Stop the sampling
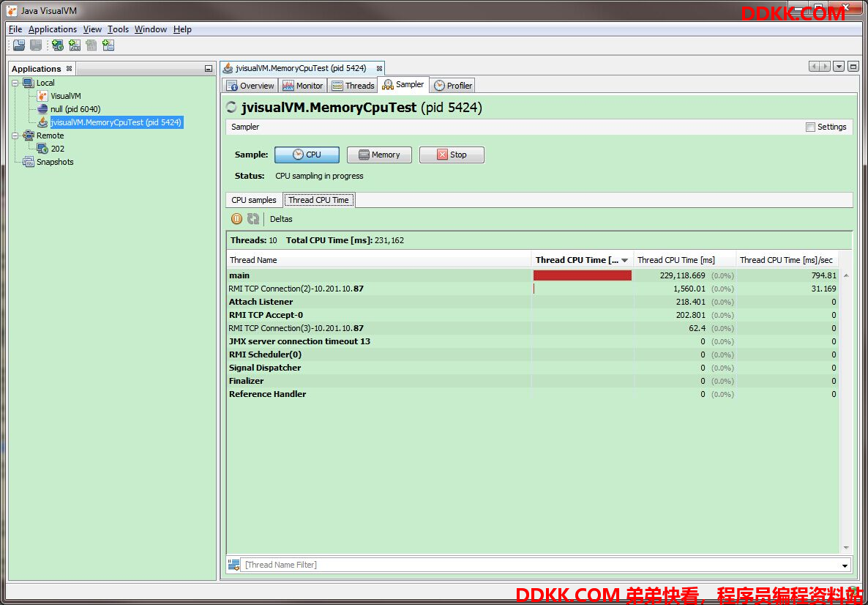Image resolution: width=868 pixels, height=605 pixels. [452, 155]
